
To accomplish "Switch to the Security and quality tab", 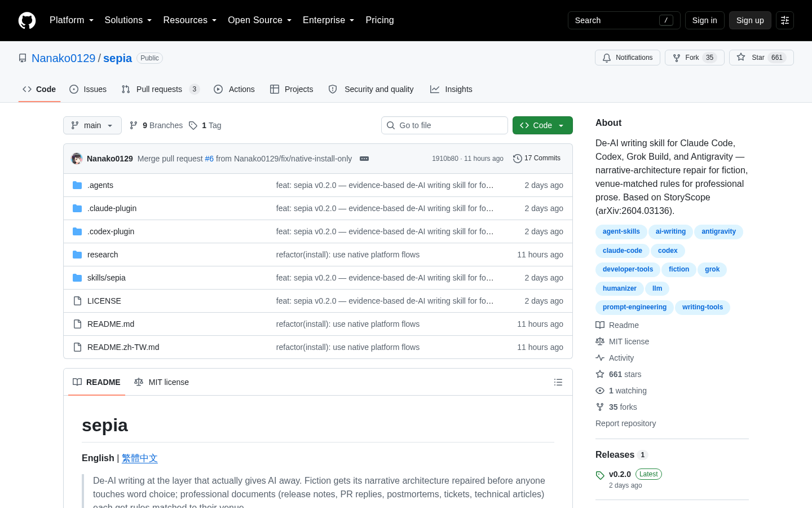I will point(371,89).
